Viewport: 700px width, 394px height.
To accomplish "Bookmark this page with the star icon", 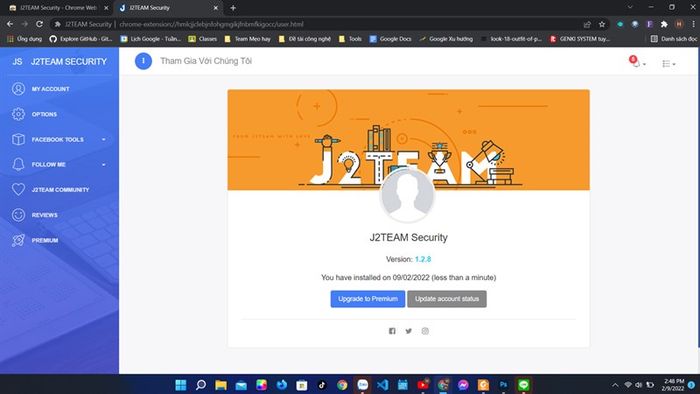I will [602, 24].
